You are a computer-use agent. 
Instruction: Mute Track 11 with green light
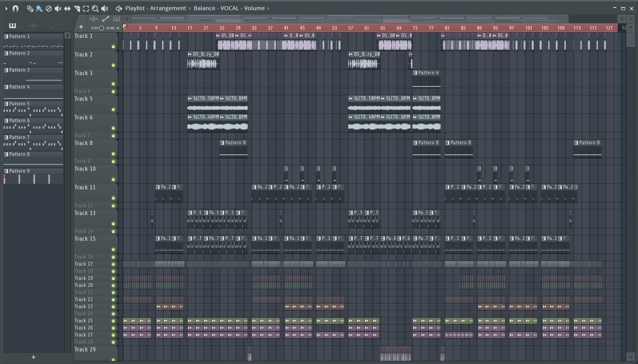[113, 198]
